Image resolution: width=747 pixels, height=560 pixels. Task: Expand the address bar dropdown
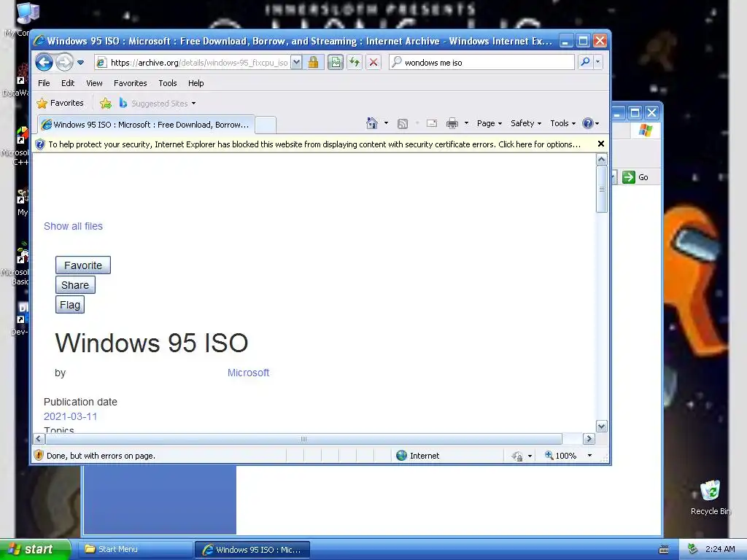coord(296,63)
